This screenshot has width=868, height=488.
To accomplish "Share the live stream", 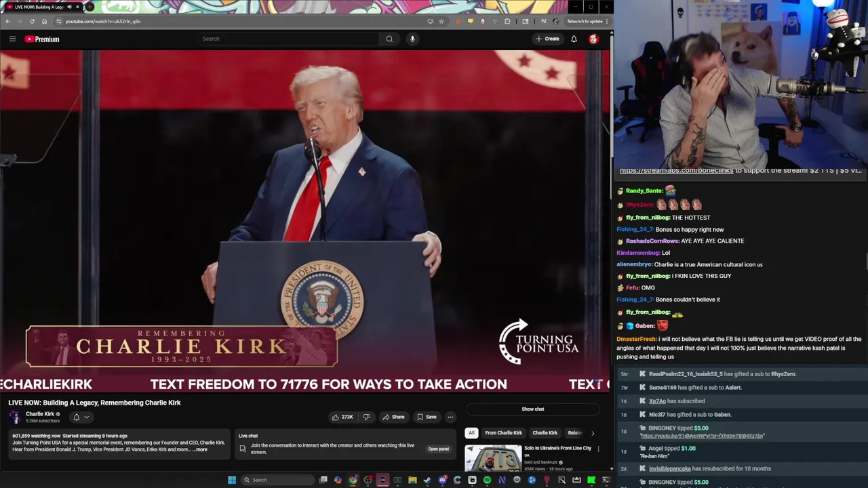I will 393,417.
